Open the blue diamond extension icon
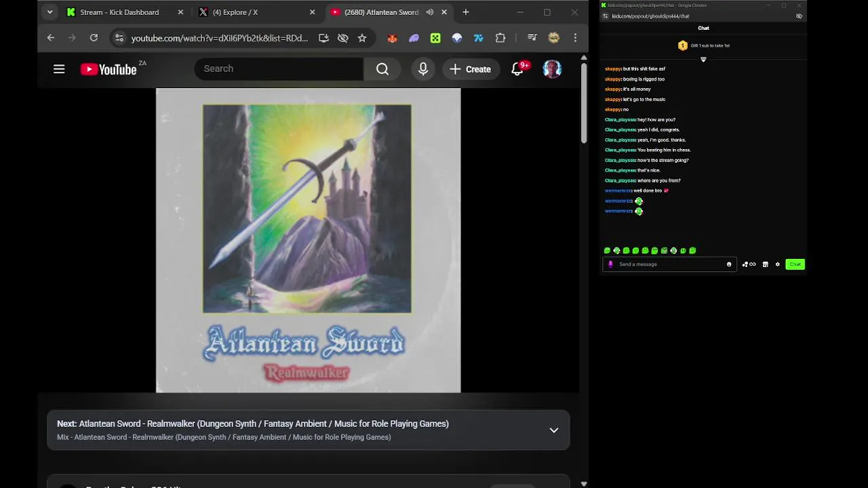 pyautogui.click(x=457, y=38)
